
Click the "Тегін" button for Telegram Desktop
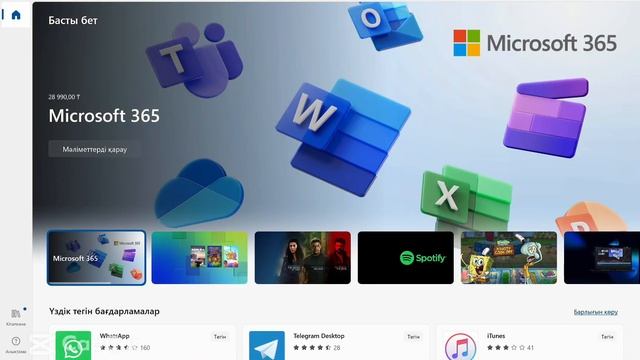413,337
